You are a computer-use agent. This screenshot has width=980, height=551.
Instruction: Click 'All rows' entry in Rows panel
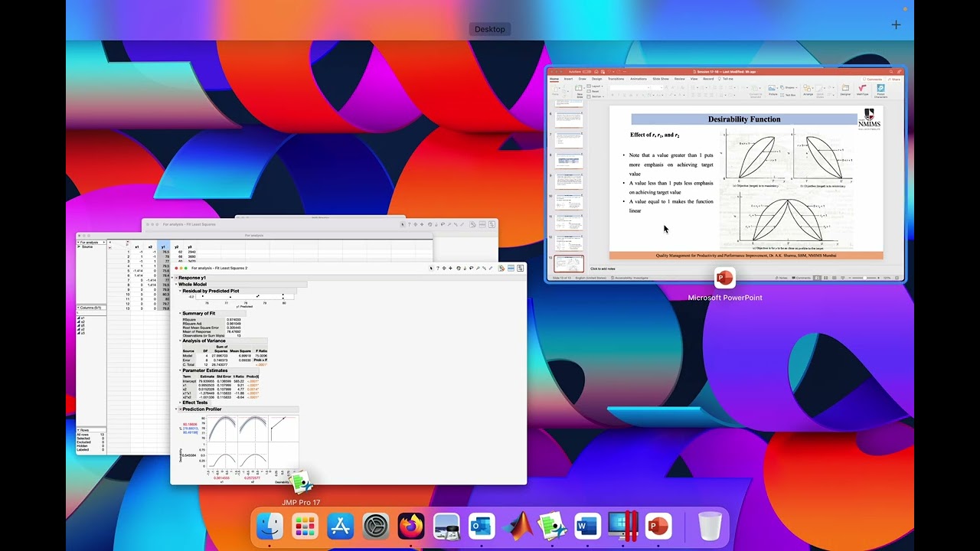click(90, 435)
